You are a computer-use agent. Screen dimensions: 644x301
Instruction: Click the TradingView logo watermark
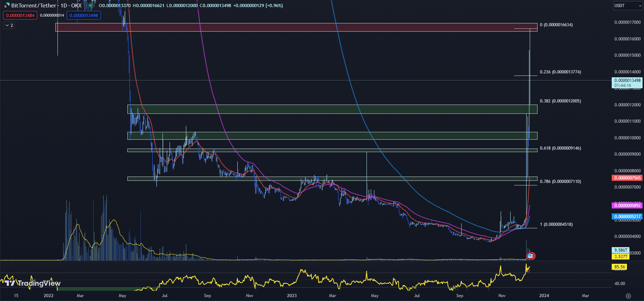33,283
